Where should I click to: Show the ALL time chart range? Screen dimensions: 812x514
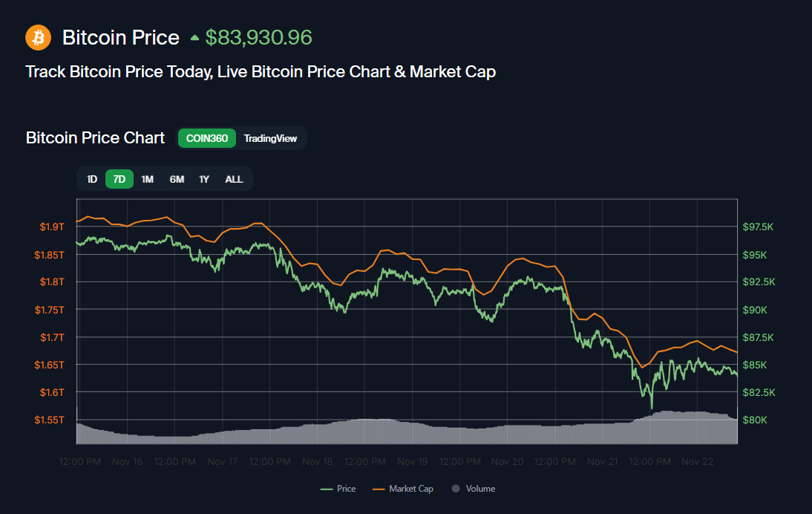point(234,179)
